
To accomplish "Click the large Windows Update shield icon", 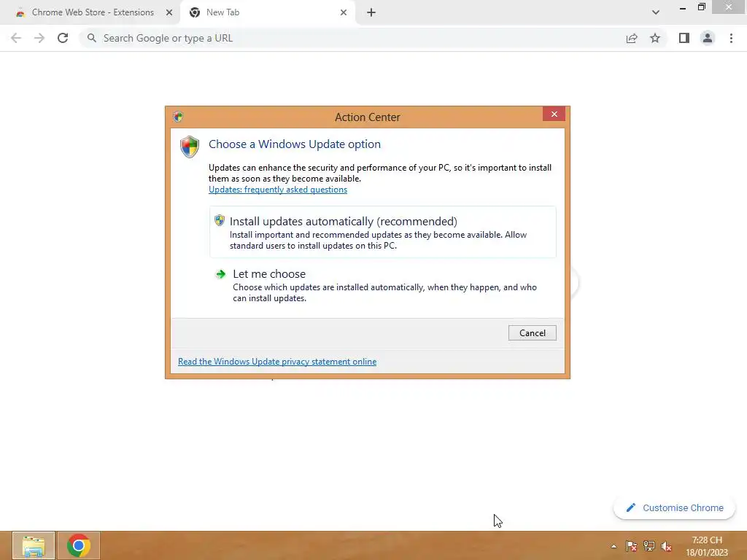I will click(x=190, y=147).
